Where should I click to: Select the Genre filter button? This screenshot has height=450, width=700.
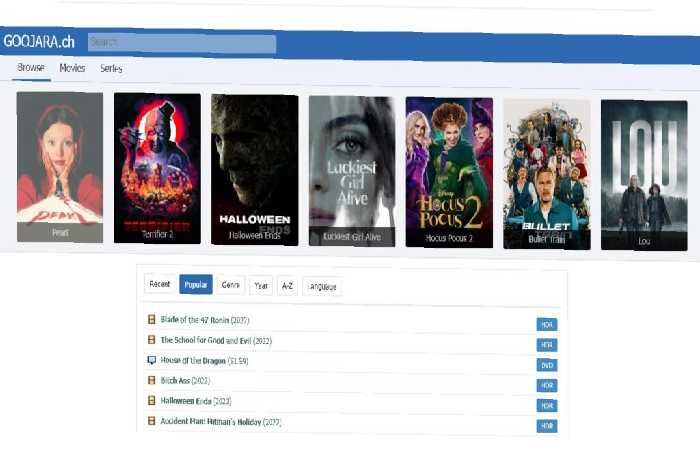pyautogui.click(x=230, y=285)
